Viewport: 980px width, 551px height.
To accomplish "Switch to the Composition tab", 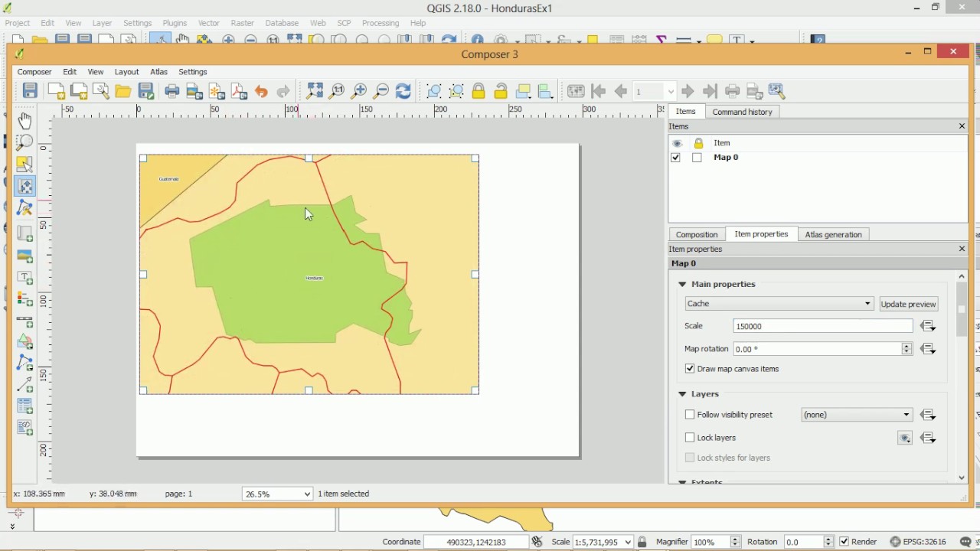I will point(697,235).
